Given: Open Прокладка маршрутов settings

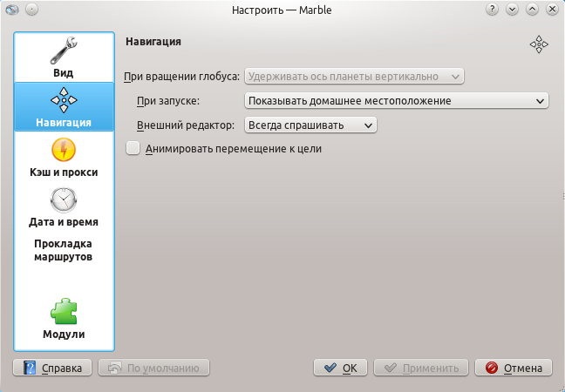Looking at the screenshot, I should pyautogui.click(x=64, y=250).
